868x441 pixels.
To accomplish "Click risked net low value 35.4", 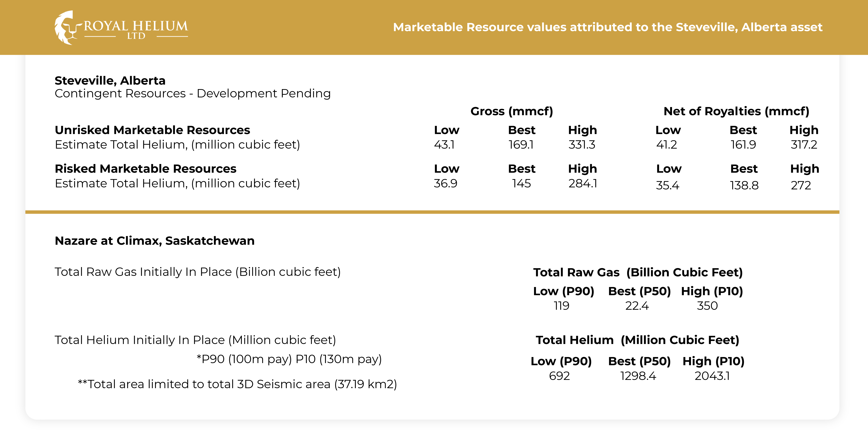I will 667,185.
